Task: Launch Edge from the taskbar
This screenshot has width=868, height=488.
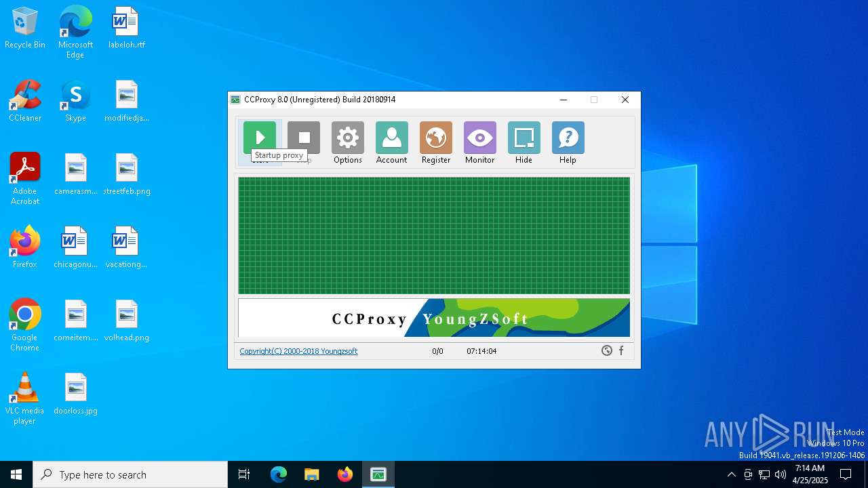Action: [279, 474]
